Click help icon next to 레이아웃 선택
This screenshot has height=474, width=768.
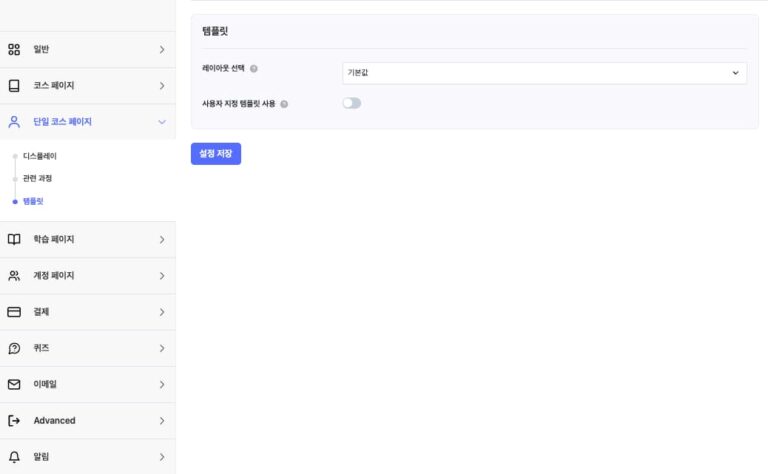click(x=254, y=69)
